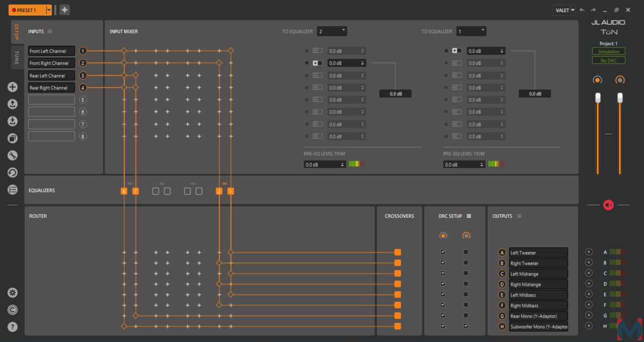Viewport: 644px width, 342px height.
Task: Adjust left Pre-EQ Level Trim spinner arrows
Action: pos(343,164)
